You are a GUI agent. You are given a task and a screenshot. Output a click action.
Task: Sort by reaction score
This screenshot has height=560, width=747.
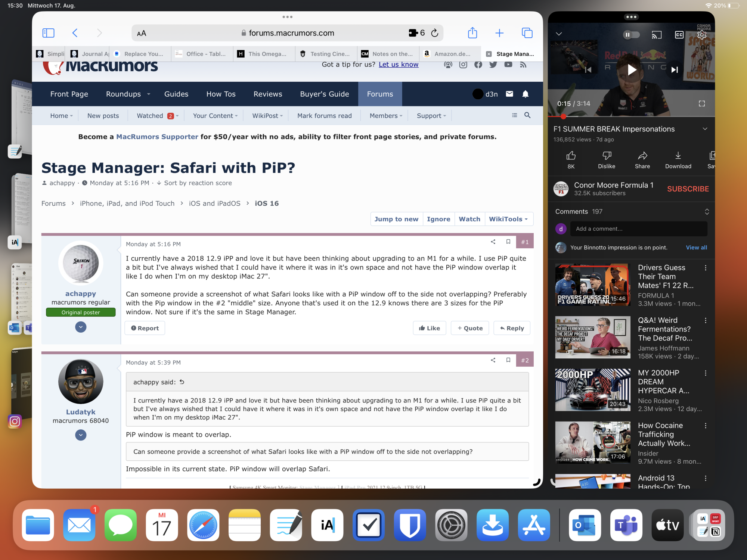click(x=194, y=183)
